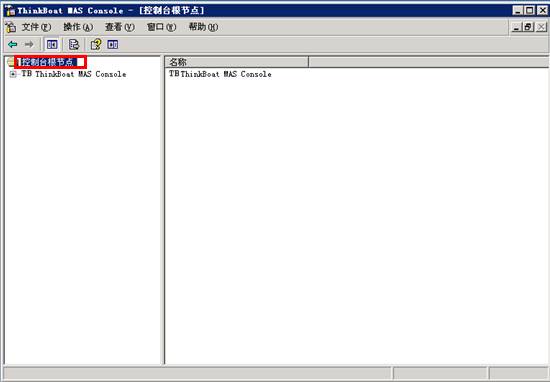Close the ThinkBoat MAS Console main window
Screen dimensions: 550x382
coord(542,10)
